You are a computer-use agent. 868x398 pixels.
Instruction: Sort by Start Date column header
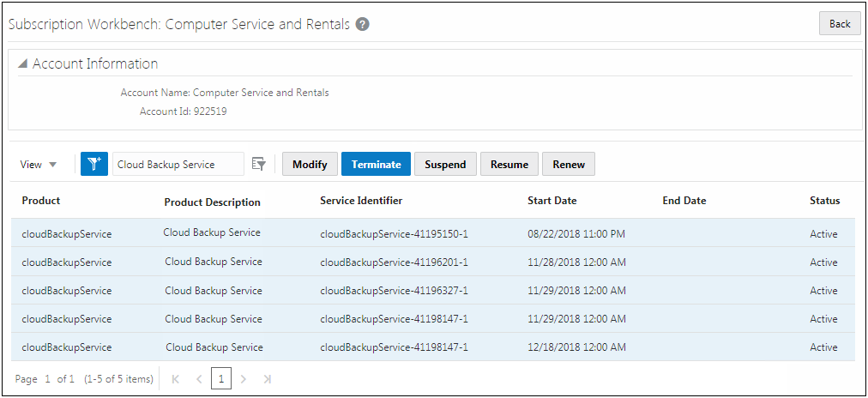click(x=552, y=201)
